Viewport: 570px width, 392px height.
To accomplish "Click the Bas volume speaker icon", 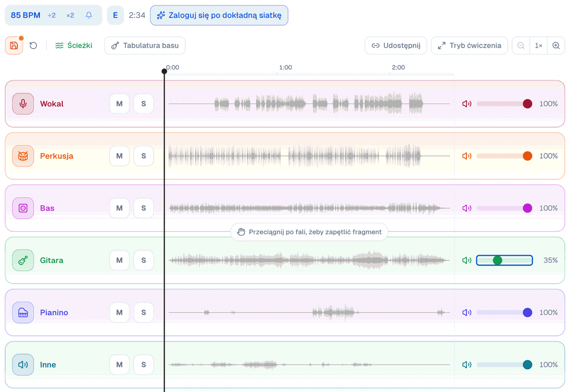I will 467,208.
